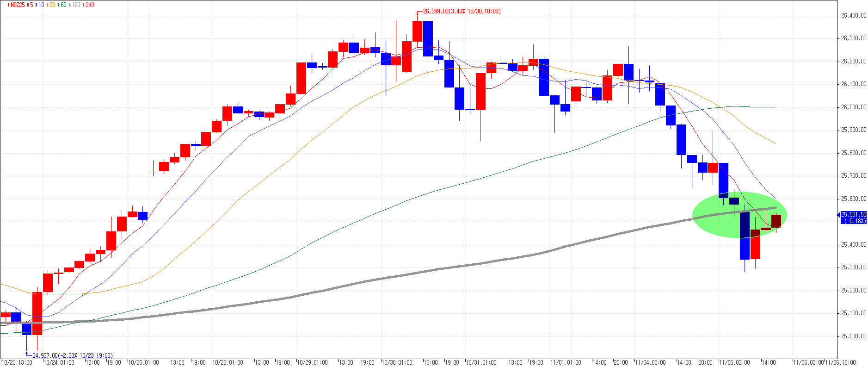Click the 10/29,01:00 time axis label

(x=313, y=363)
